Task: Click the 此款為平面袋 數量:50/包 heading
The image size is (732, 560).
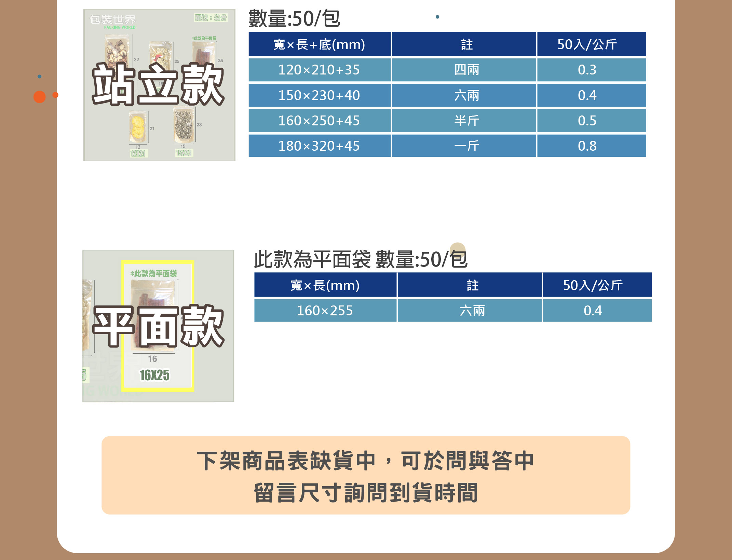Action: tap(361, 259)
